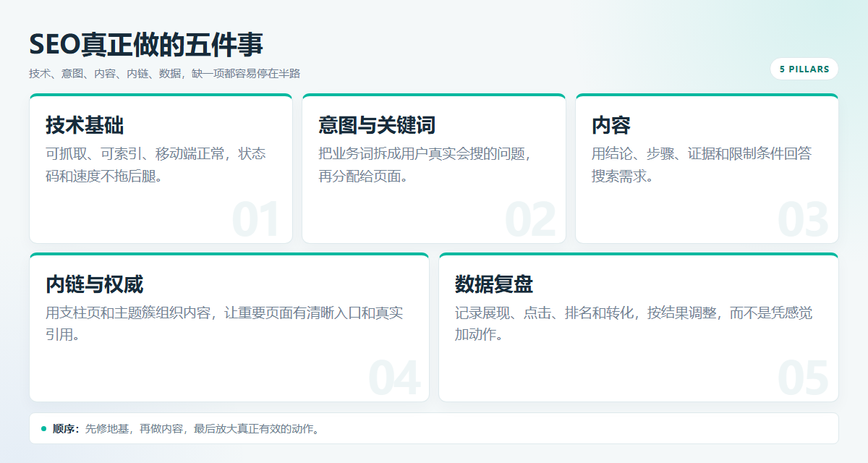
Task: Click the faded 04 number
Action: point(394,378)
